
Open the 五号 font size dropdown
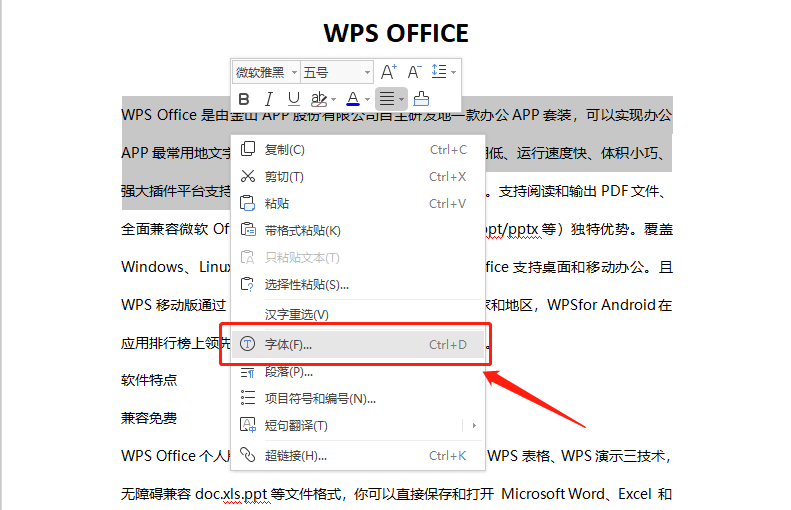coord(367,73)
